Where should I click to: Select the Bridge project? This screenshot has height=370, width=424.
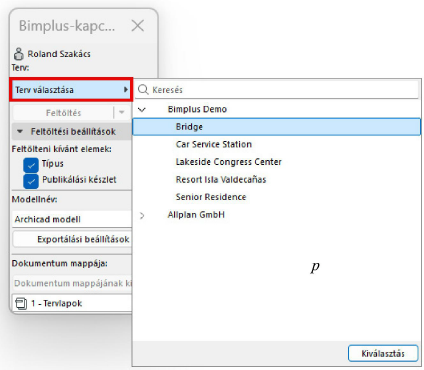277,127
